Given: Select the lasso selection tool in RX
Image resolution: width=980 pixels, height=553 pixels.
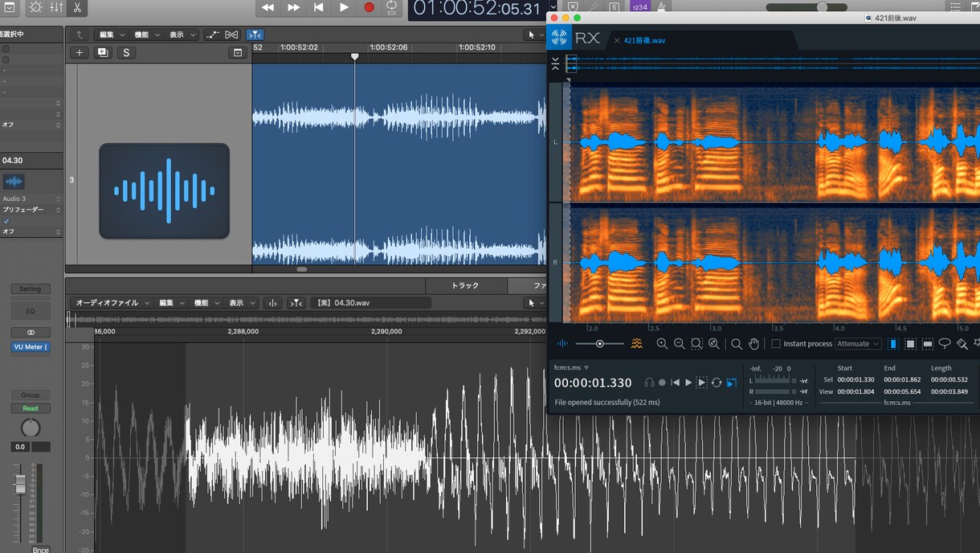Looking at the screenshot, I should tap(945, 344).
